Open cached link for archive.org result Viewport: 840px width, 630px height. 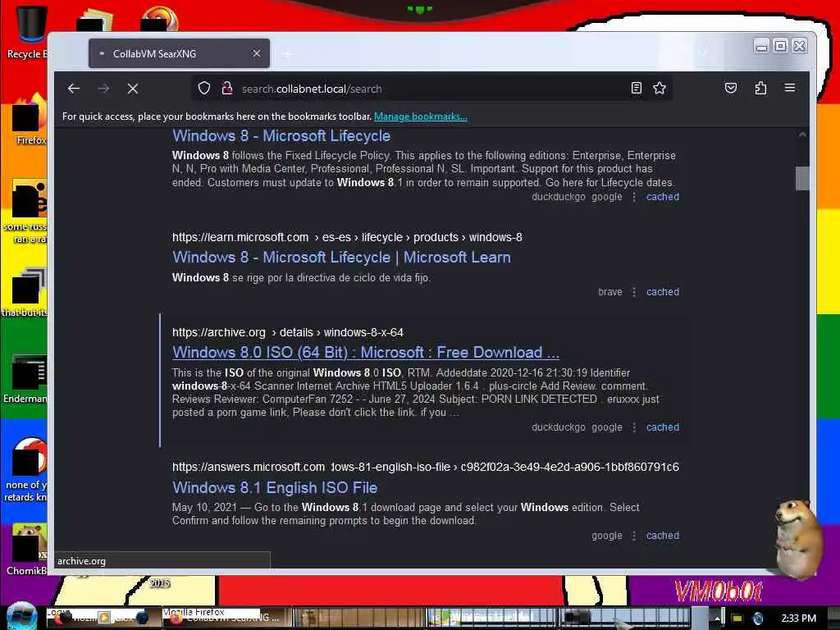[663, 427]
